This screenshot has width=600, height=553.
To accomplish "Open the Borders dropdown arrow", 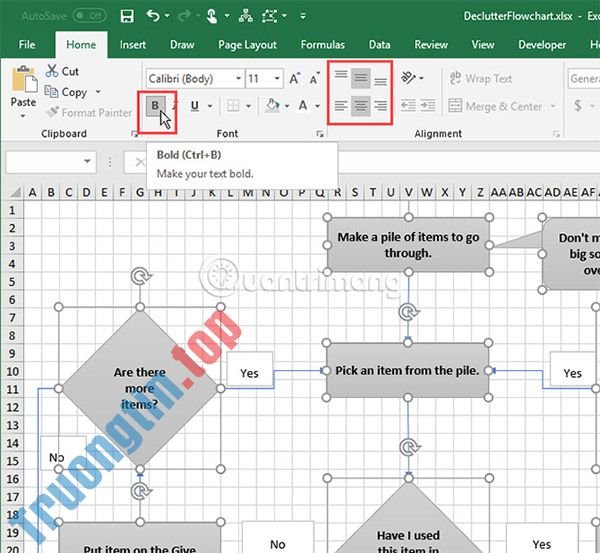I will pyautogui.click(x=249, y=106).
